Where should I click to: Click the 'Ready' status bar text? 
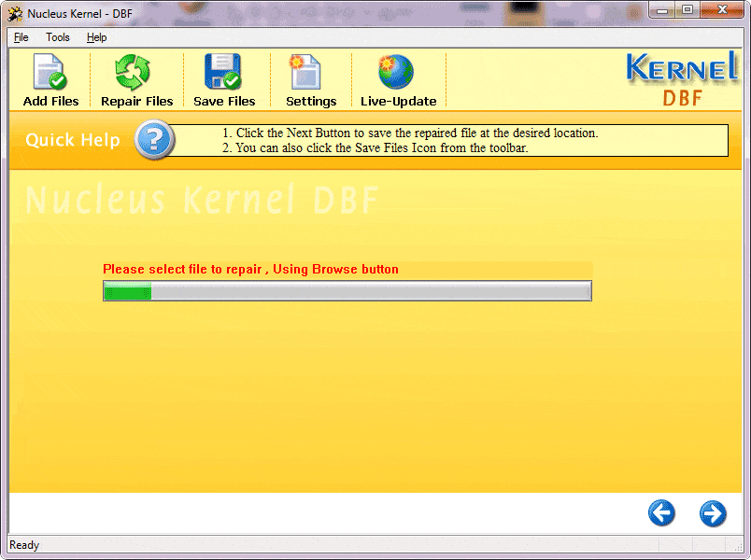pyautogui.click(x=24, y=545)
